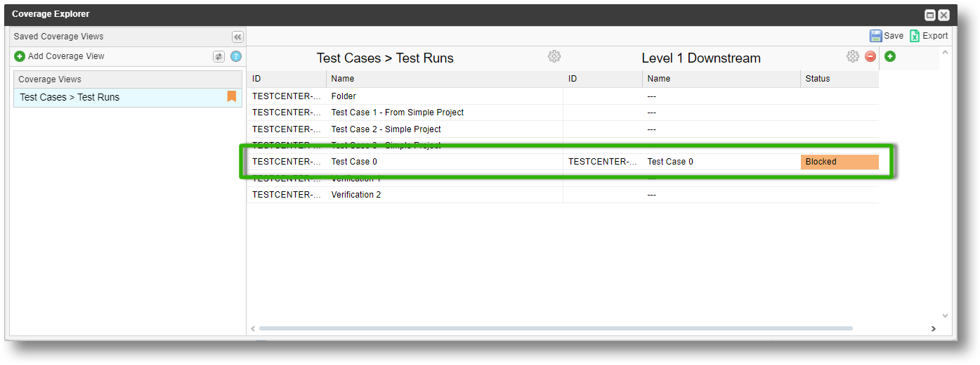Screen dimensions: 980x365
Task: Collapse the Saved Coverage Views panel
Action: pyautogui.click(x=237, y=37)
